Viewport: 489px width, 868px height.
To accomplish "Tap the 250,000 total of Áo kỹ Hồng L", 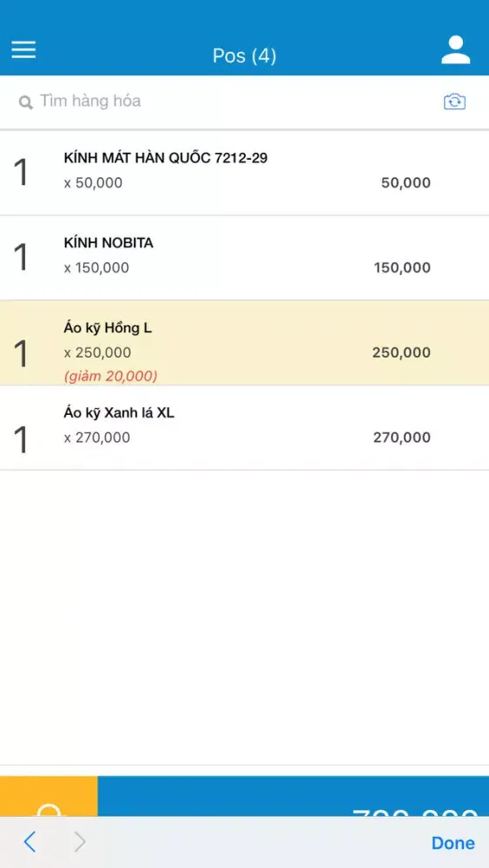I will [x=401, y=352].
